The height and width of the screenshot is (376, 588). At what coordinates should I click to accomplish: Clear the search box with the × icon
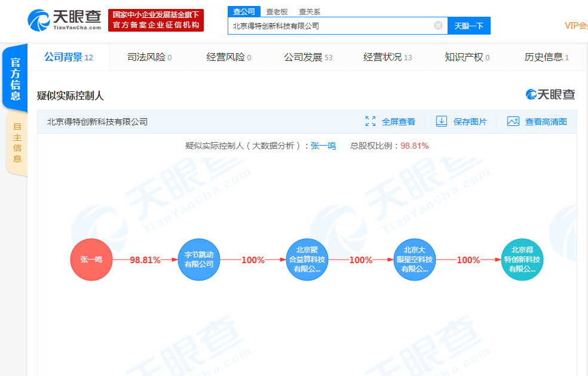(x=437, y=26)
